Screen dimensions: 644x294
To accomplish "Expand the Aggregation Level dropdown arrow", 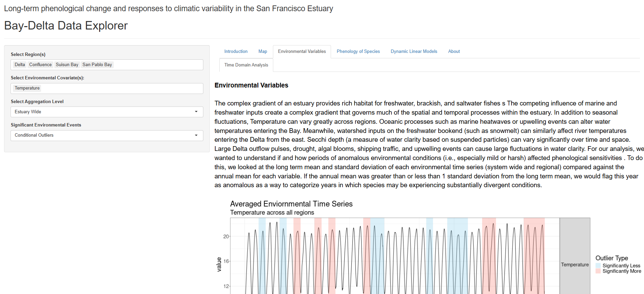I will (x=196, y=112).
